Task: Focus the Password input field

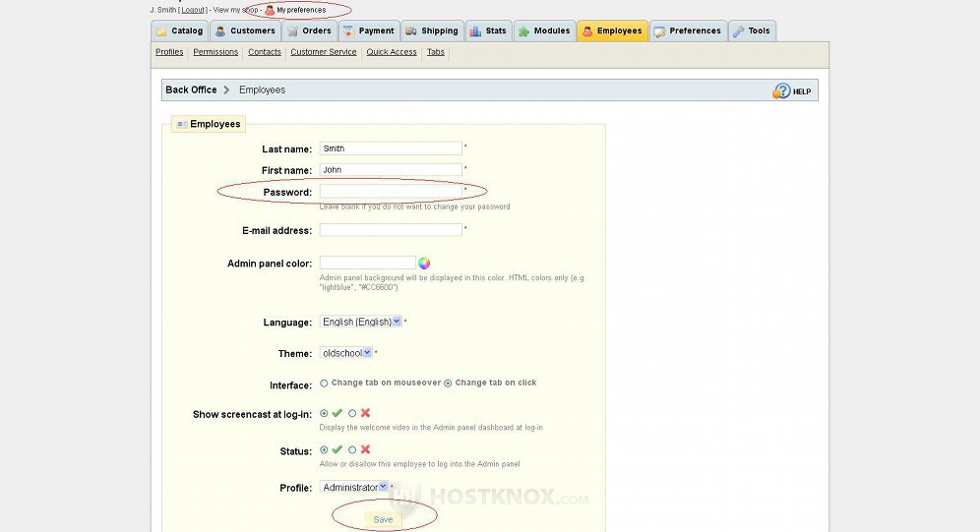Action: coord(391,191)
